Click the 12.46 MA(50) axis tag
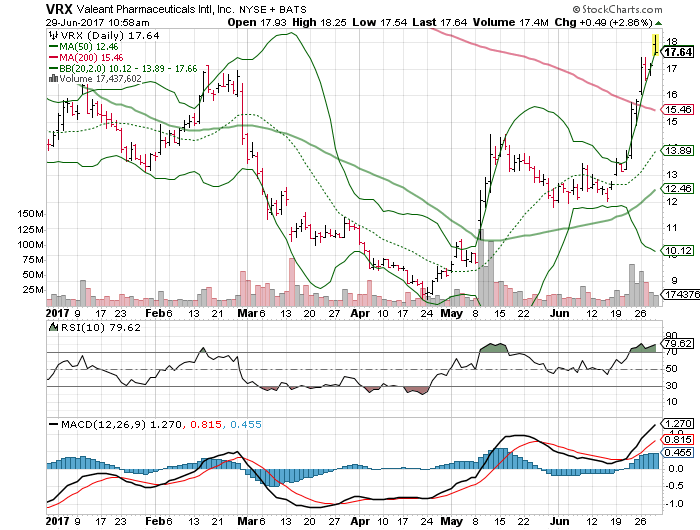This screenshot has width=700, height=530. 677,188
